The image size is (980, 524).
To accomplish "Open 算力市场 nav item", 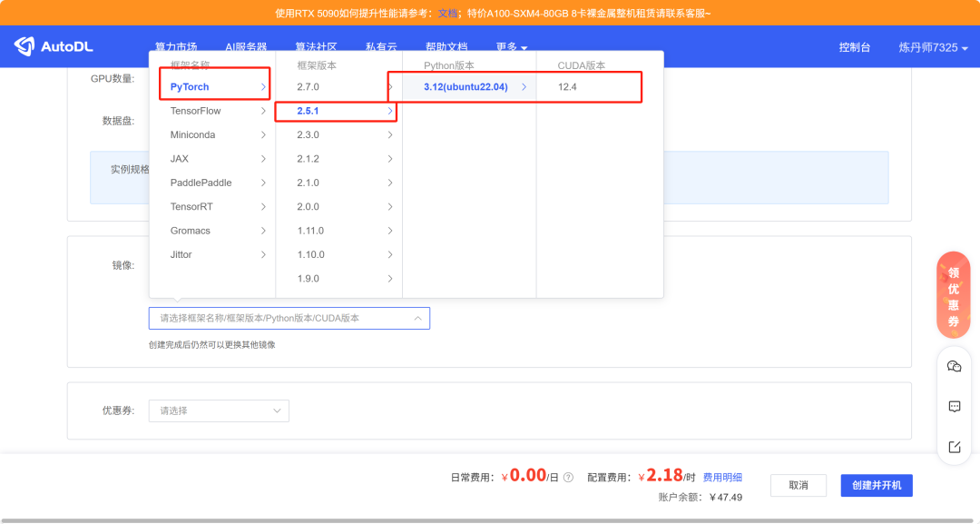I will coord(176,47).
